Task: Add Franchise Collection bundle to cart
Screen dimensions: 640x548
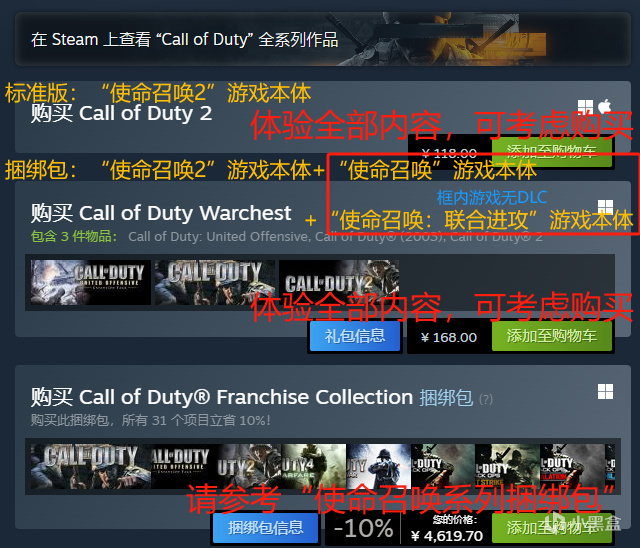Action: click(551, 528)
